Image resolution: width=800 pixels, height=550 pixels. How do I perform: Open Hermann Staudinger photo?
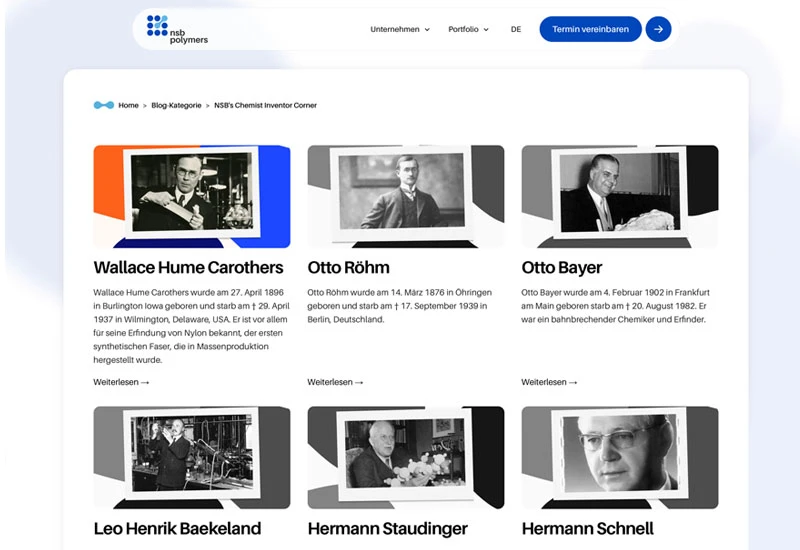point(406,458)
